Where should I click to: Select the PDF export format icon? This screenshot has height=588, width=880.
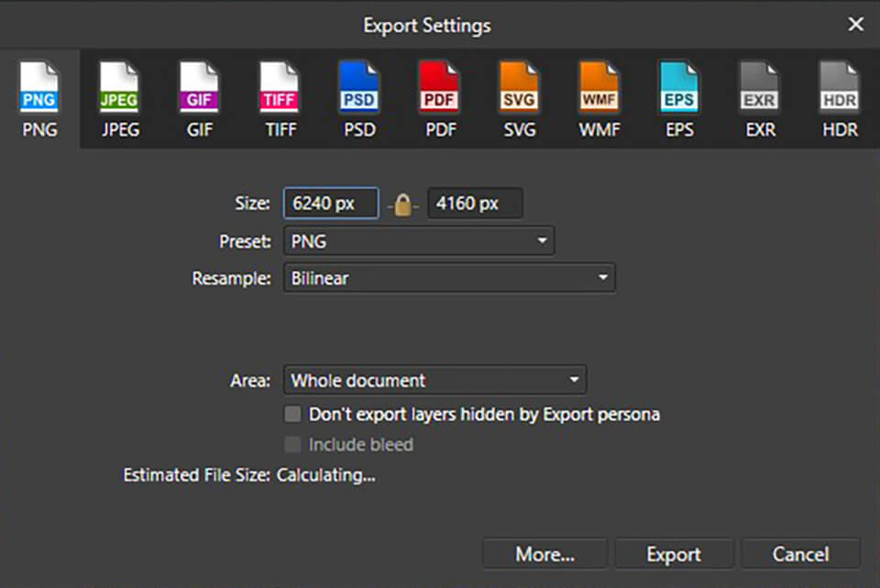pos(440,99)
